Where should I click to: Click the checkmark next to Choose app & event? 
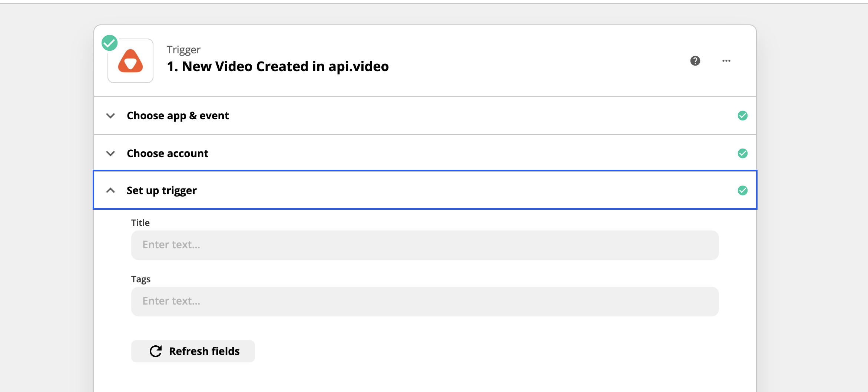[742, 116]
